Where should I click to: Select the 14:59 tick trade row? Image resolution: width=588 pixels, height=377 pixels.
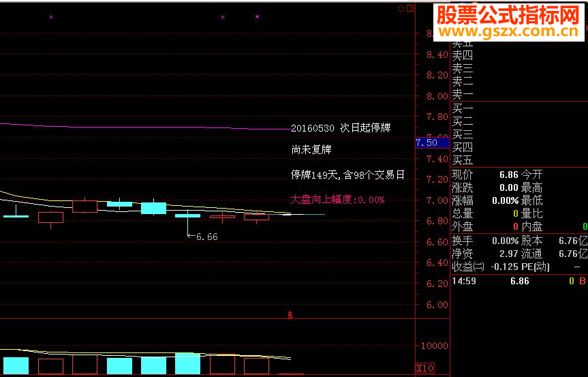coord(519,281)
